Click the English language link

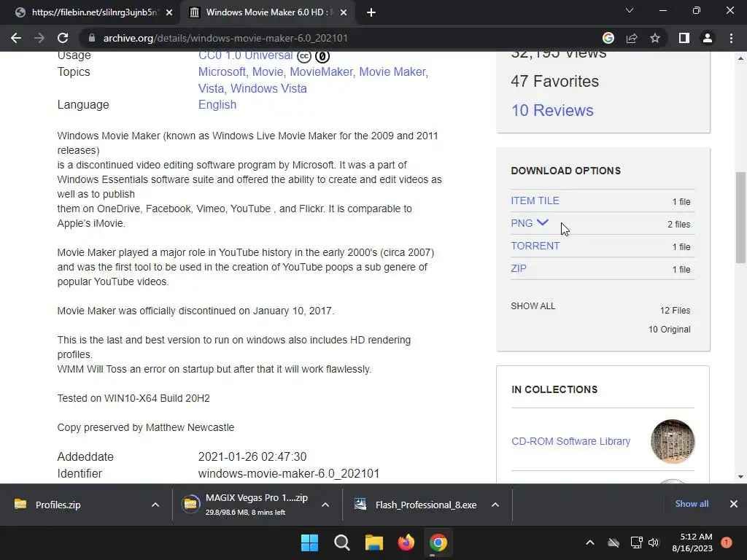tap(217, 105)
